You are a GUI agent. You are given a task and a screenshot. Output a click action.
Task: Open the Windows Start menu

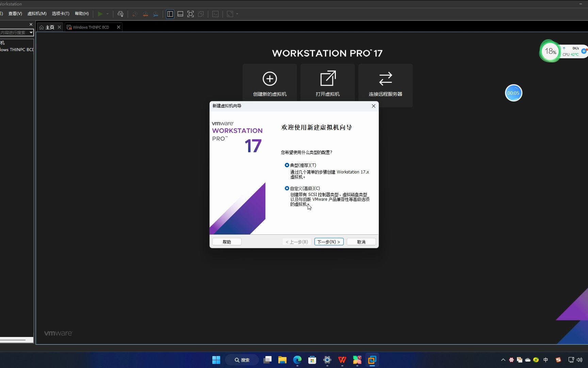tap(216, 360)
